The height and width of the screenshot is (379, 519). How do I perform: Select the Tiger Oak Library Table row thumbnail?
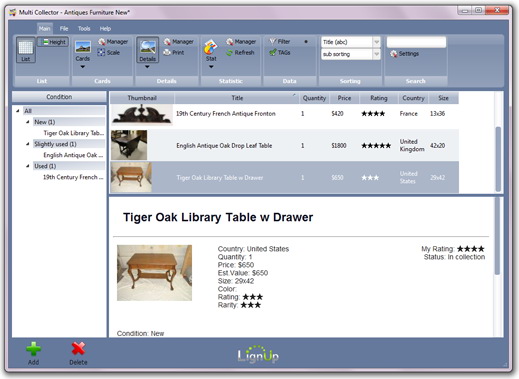(x=131, y=177)
